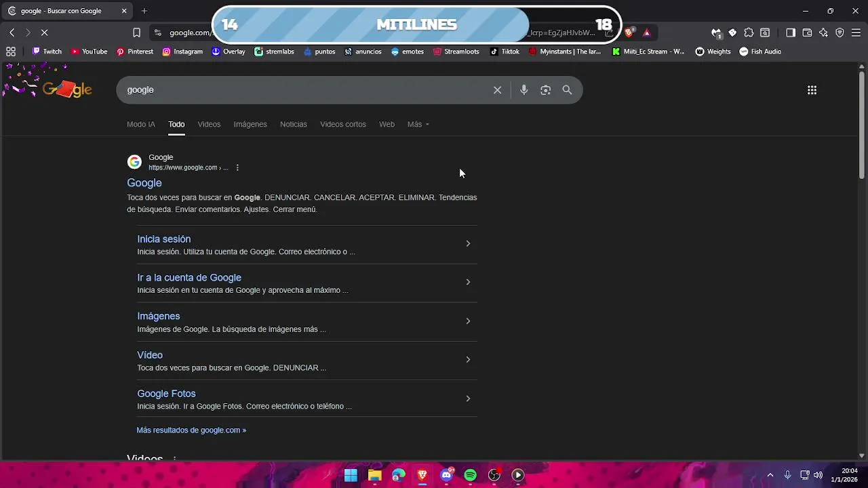Open the Google apps grid

[812, 90]
